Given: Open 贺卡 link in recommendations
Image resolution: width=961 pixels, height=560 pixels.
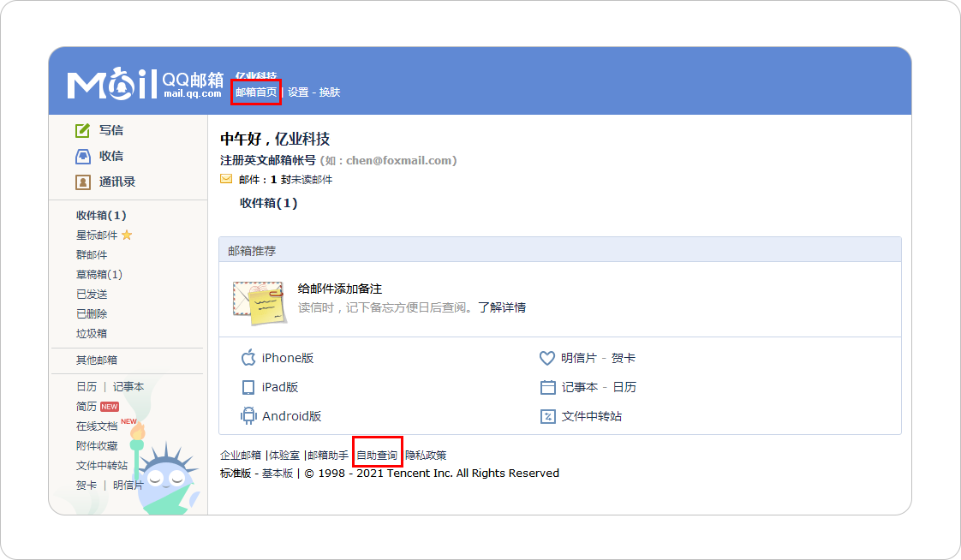Looking at the screenshot, I should (624, 358).
